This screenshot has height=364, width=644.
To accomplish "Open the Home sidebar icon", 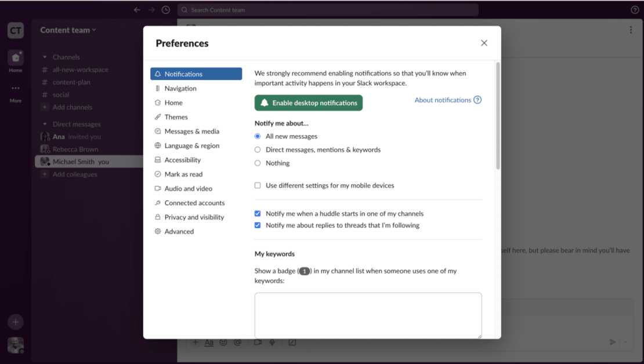I will 16,58.
